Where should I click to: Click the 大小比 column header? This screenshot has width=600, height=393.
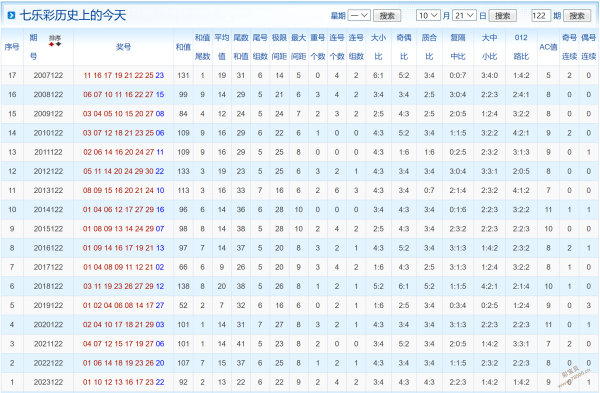tap(378, 47)
